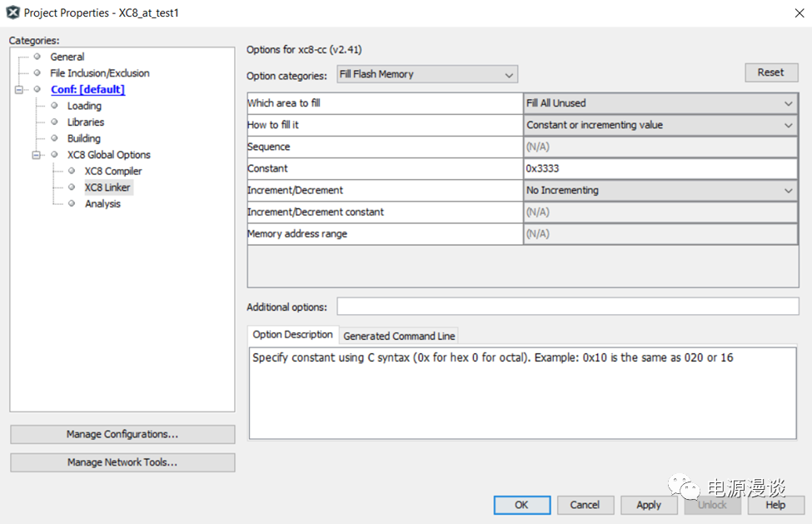
Task: Collapse the Conf: [default] tree node
Action: tap(19, 89)
